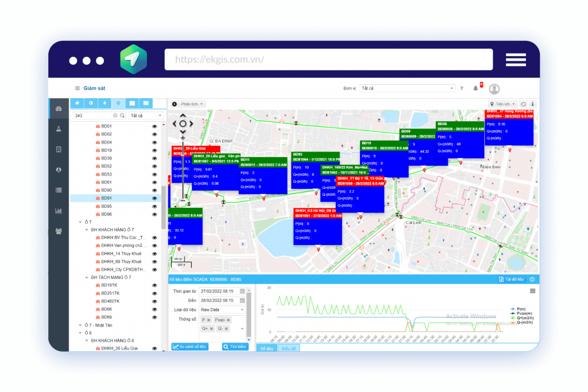Open the chart hamburger menu

pos(532,291)
